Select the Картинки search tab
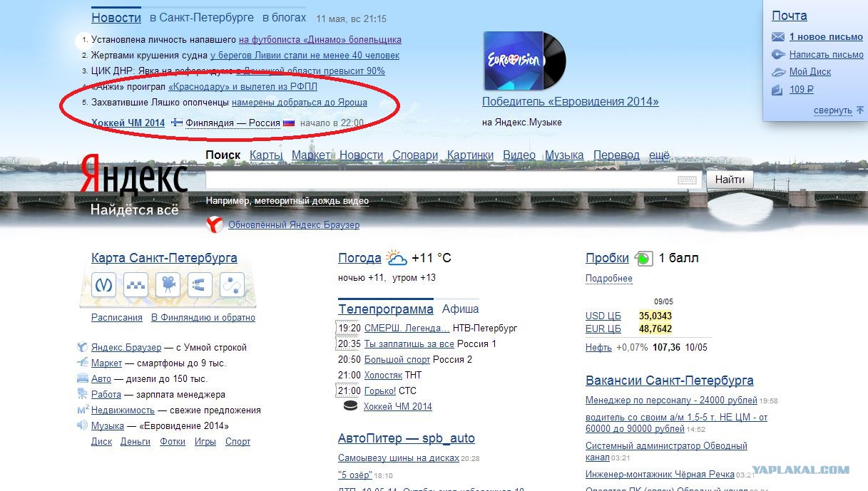The width and height of the screenshot is (868, 491). coord(470,155)
